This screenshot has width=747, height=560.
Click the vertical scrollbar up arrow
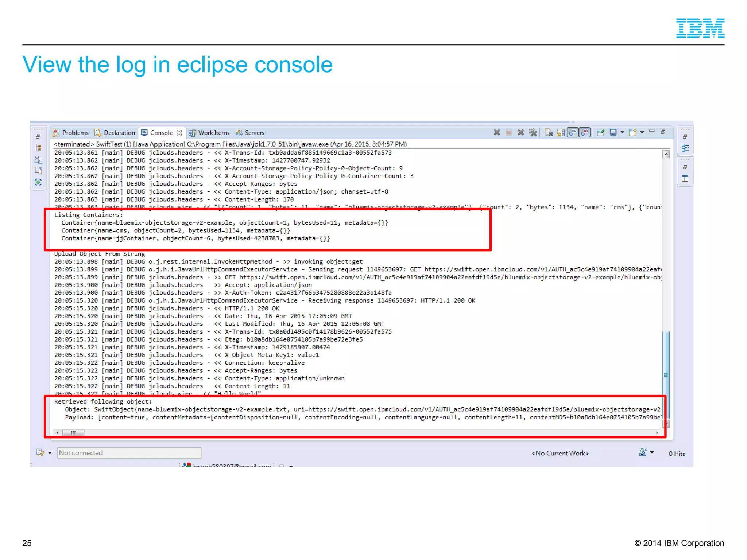[666, 154]
